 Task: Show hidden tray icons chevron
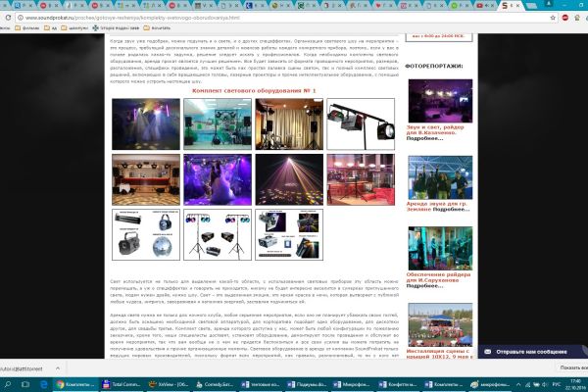(x=518, y=384)
